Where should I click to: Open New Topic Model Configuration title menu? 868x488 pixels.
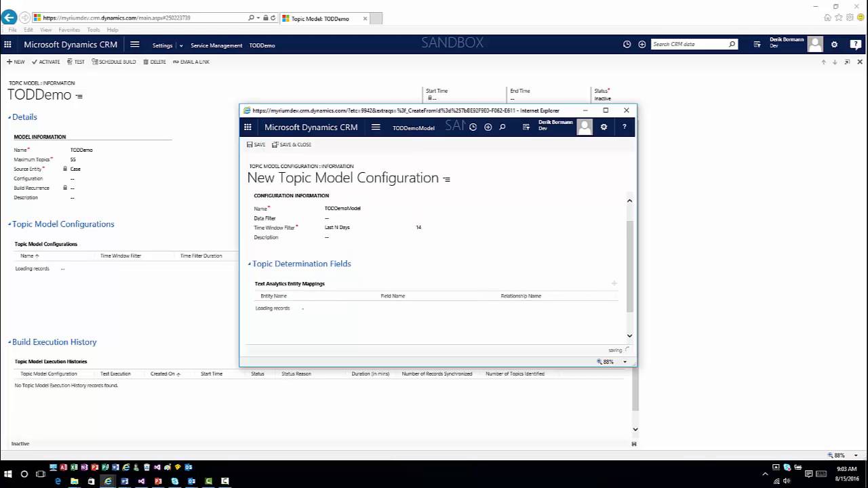point(446,180)
